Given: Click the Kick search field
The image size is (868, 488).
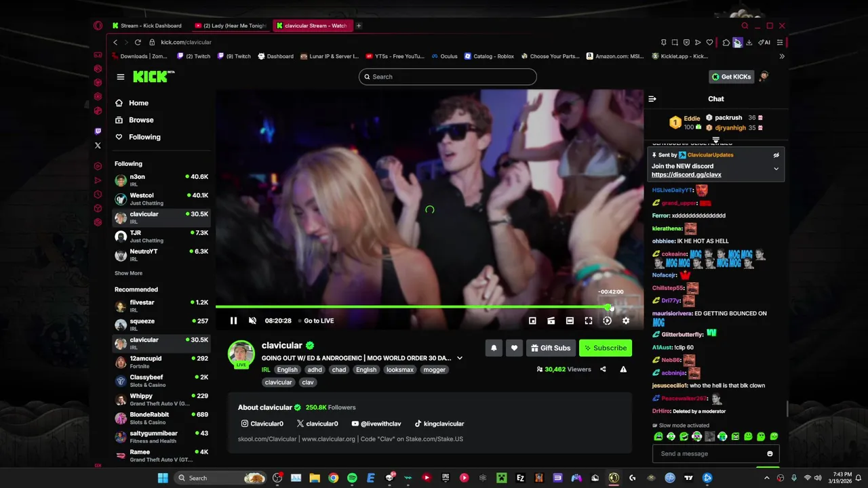Looking at the screenshot, I should pyautogui.click(x=448, y=77).
